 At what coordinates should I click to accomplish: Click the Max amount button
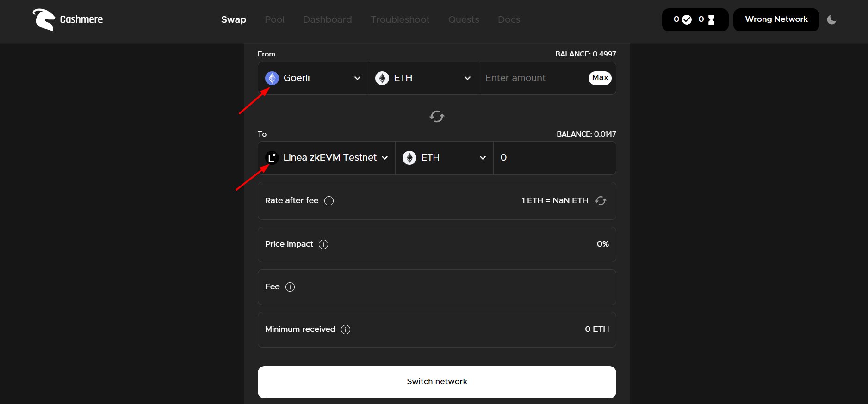click(600, 78)
